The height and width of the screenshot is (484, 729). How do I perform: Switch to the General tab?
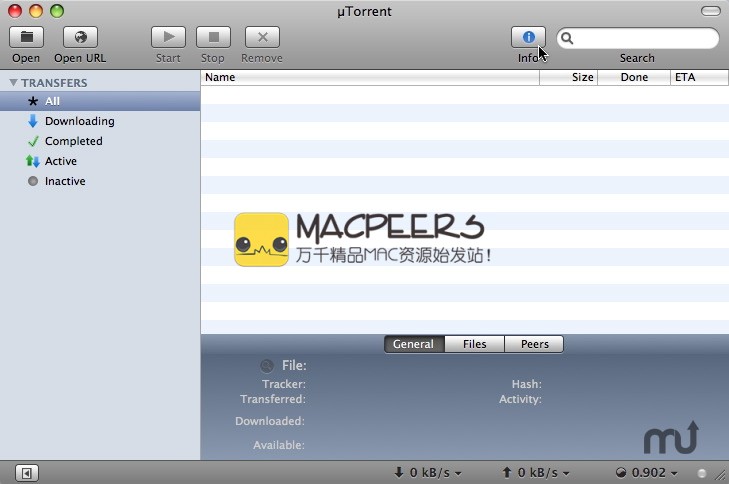coord(413,344)
